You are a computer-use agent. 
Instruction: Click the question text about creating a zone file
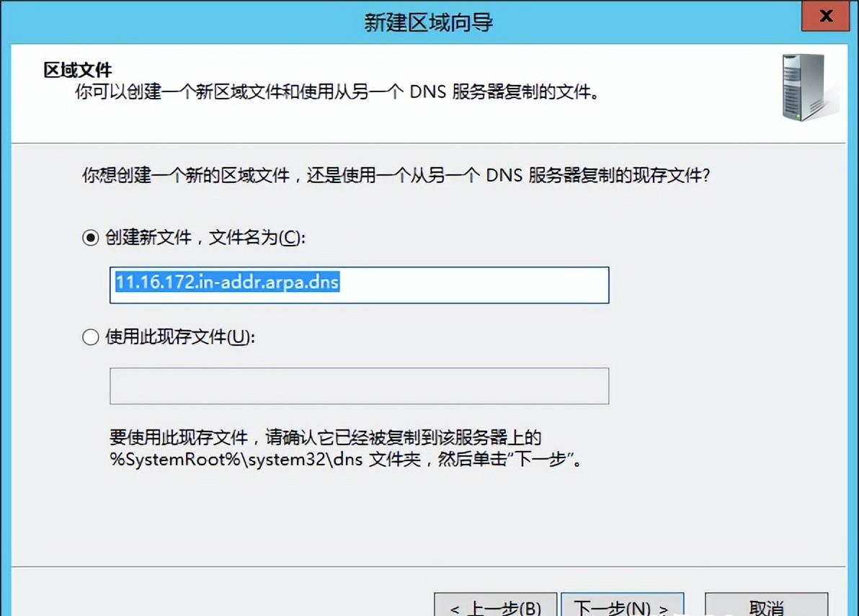(396, 175)
